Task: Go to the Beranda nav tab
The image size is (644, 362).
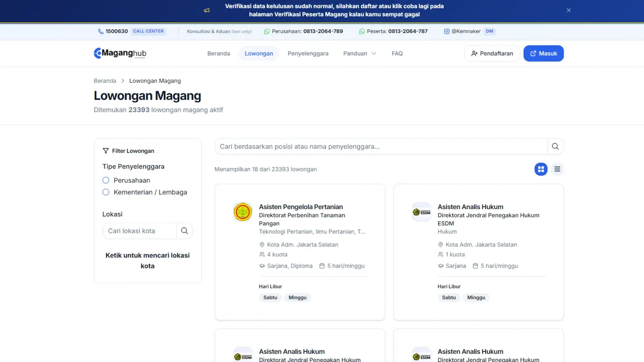Action: [x=219, y=53]
